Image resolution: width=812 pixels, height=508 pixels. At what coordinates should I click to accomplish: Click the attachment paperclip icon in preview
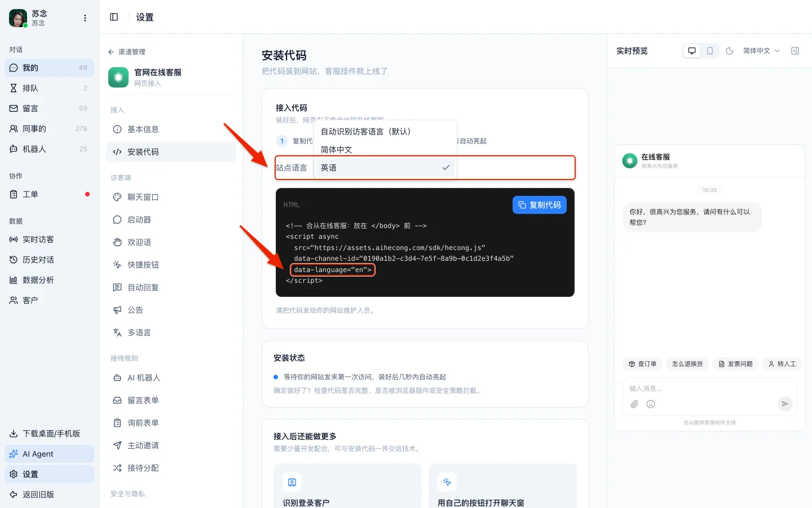[634, 404]
